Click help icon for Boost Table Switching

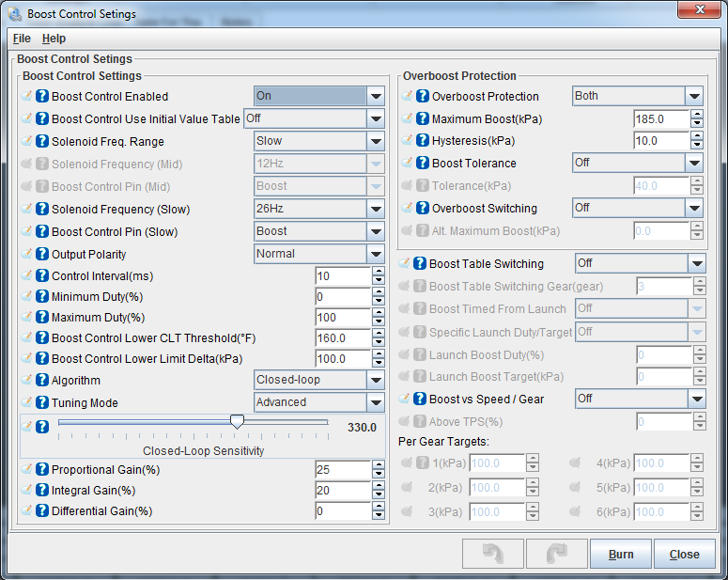click(420, 264)
